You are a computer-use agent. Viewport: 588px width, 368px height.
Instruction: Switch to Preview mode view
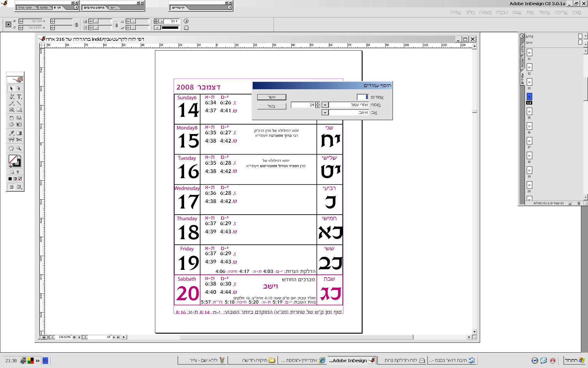pyautogui.click(x=19, y=187)
